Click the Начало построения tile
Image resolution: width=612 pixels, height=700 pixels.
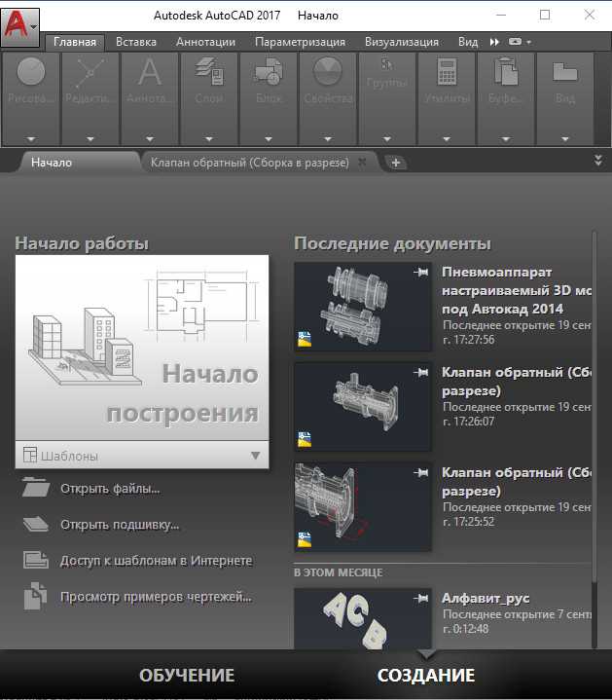pos(142,349)
